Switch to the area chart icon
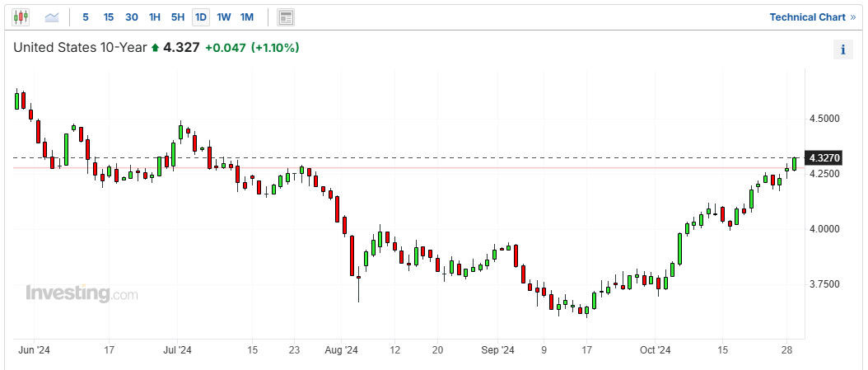 pos(52,17)
